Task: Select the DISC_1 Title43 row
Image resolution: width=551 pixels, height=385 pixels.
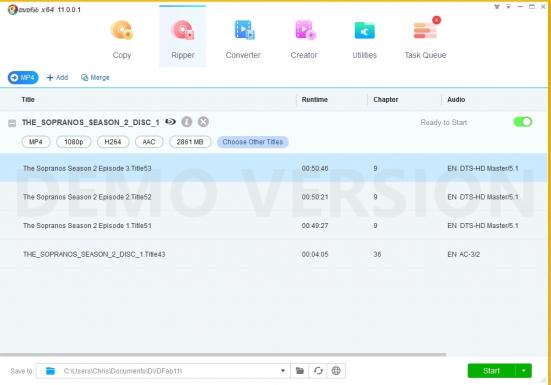Action: (x=274, y=254)
